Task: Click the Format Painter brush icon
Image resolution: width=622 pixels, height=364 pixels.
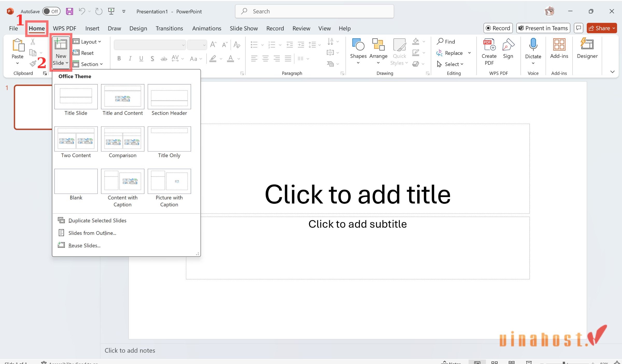Action: pos(33,64)
